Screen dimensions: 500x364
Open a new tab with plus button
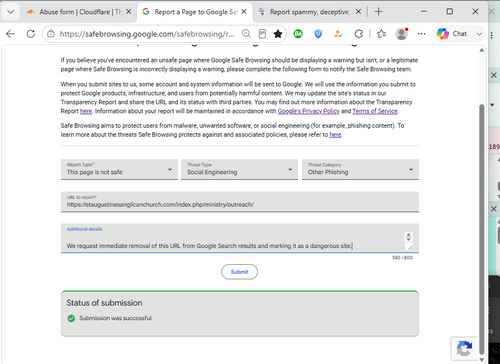378,12
